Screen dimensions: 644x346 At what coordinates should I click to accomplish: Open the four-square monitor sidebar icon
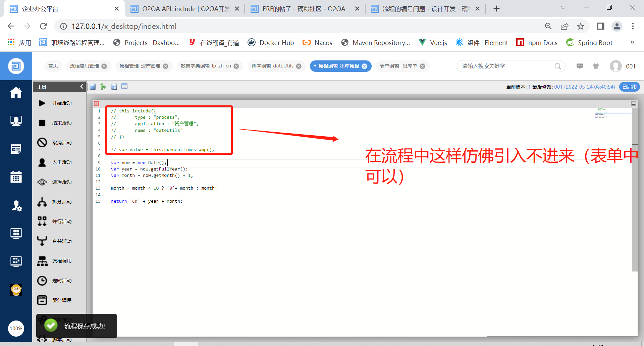[16, 233]
